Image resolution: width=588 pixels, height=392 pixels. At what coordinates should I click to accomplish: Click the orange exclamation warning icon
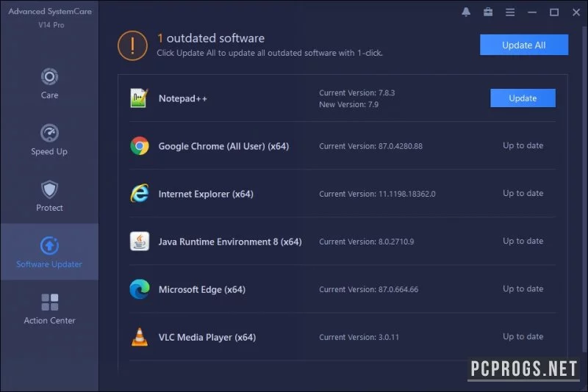[x=132, y=46]
